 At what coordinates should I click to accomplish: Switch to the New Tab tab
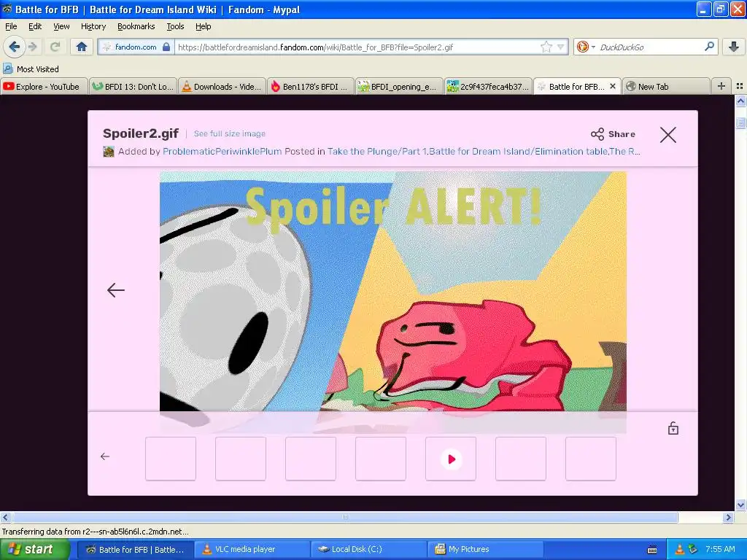click(666, 87)
